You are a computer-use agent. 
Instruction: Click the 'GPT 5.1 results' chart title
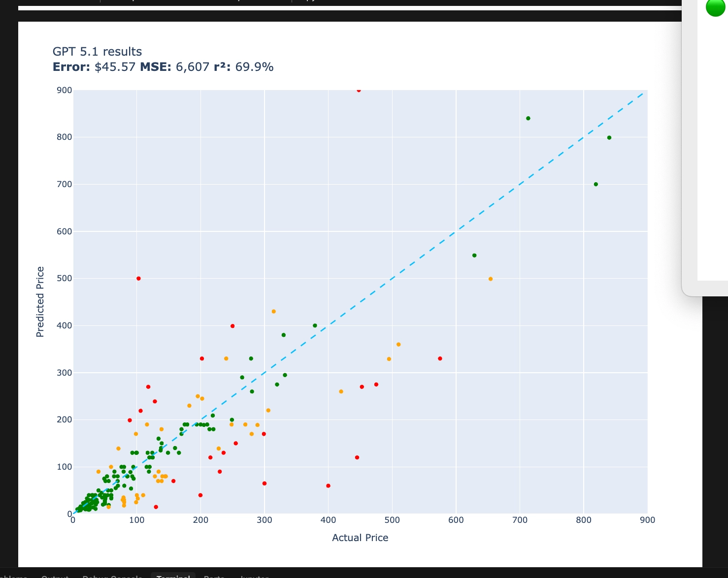[x=97, y=52]
